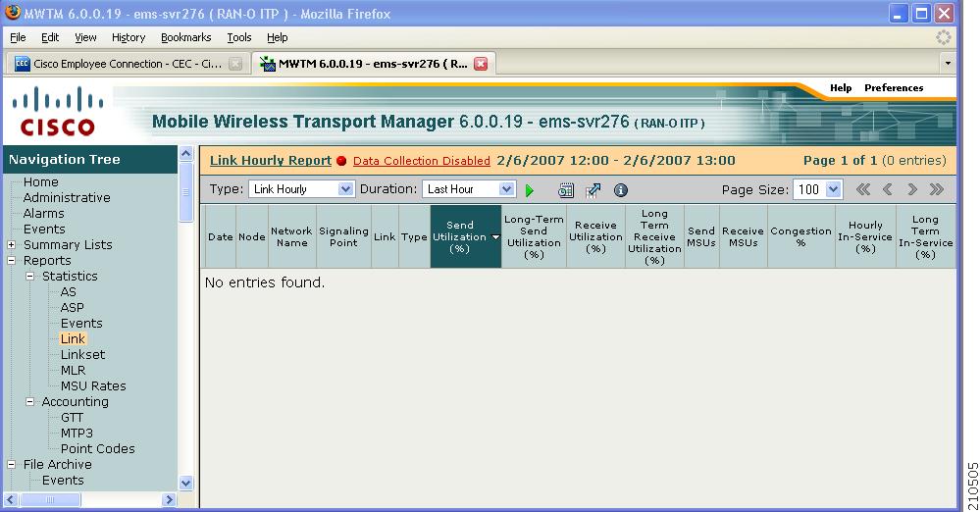Click the navigation tree horizontal scrollbar thumb
The width and height of the screenshot is (980, 512).
(50, 499)
